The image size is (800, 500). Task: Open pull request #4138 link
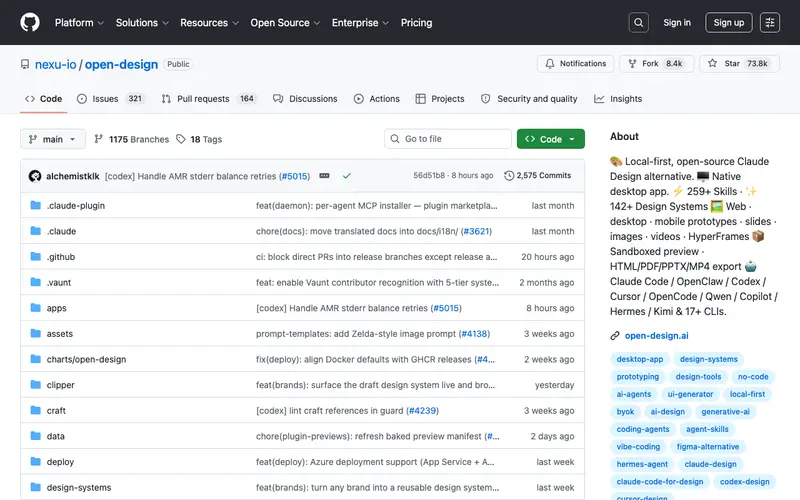point(474,334)
